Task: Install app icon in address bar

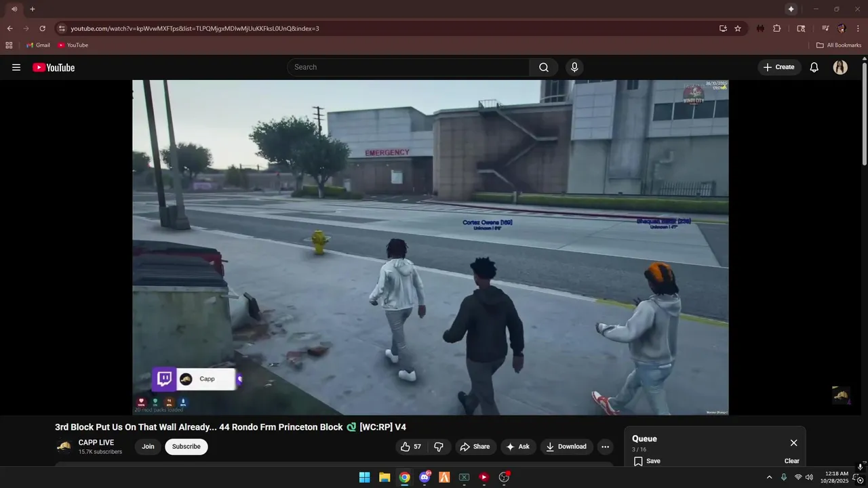Action: [723, 28]
